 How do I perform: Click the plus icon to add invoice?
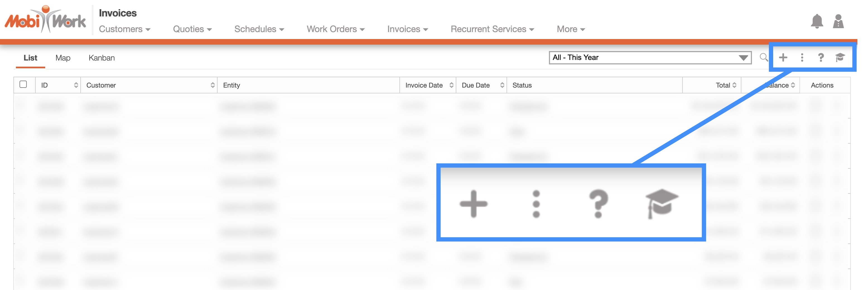(783, 58)
